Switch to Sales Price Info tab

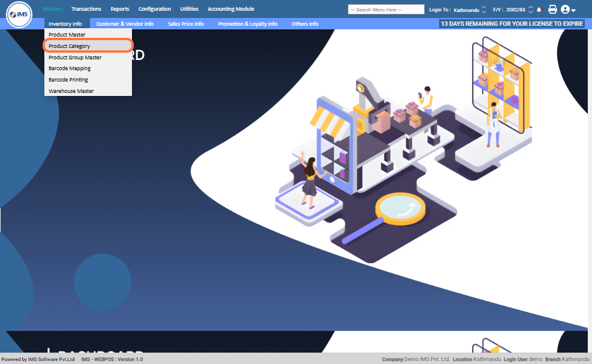tap(185, 24)
